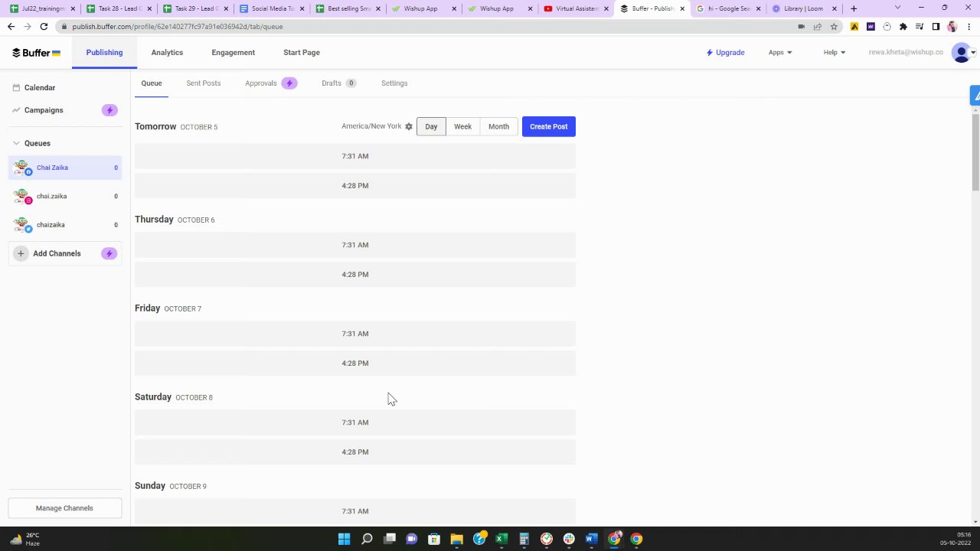
Task: Open a new browser tab
Action: click(854, 8)
